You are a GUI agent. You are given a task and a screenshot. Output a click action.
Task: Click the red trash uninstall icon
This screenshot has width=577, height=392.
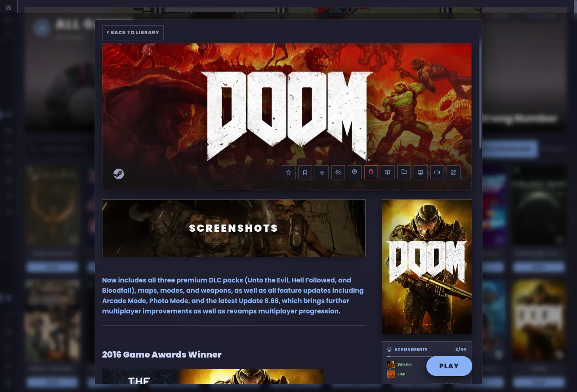pos(371,172)
